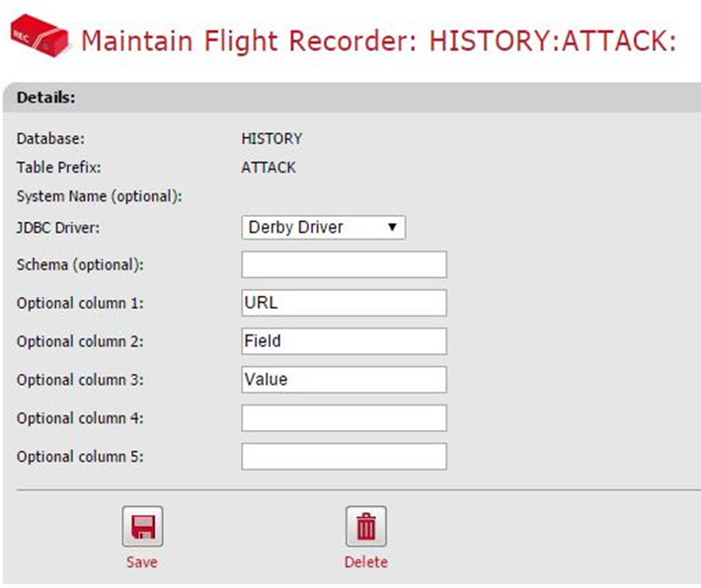The width and height of the screenshot is (701, 588).
Task: Click the HISTORY database value
Action: coord(272,139)
